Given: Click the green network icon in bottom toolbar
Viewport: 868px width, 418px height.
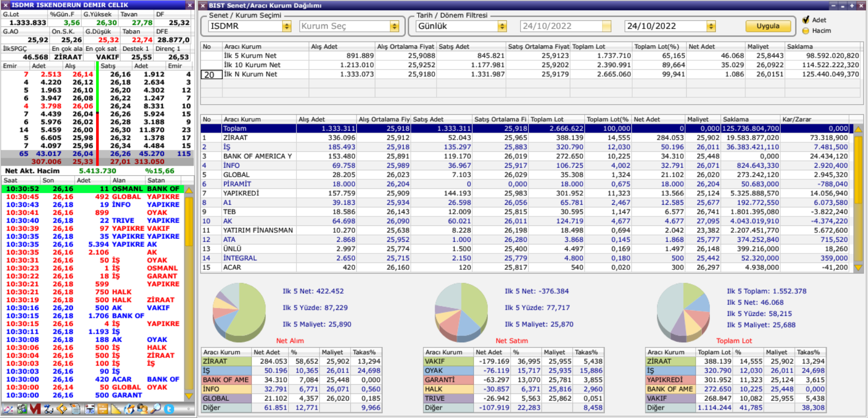Looking at the screenshot, I should click(22, 409).
